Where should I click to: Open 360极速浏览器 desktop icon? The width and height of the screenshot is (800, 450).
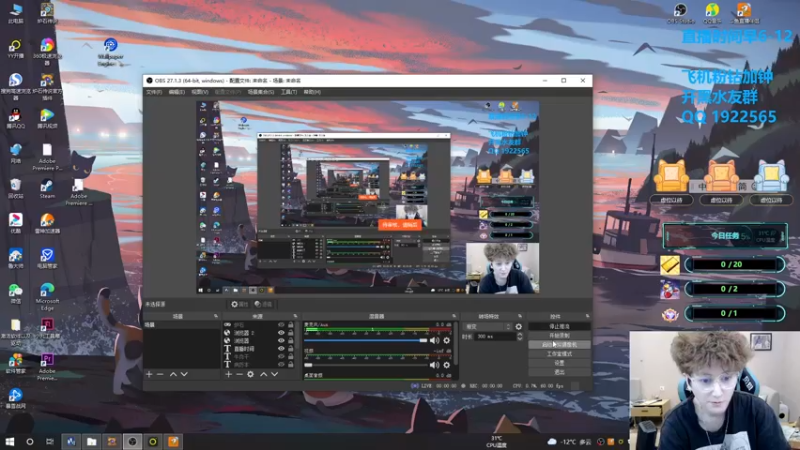click(x=47, y=52)
